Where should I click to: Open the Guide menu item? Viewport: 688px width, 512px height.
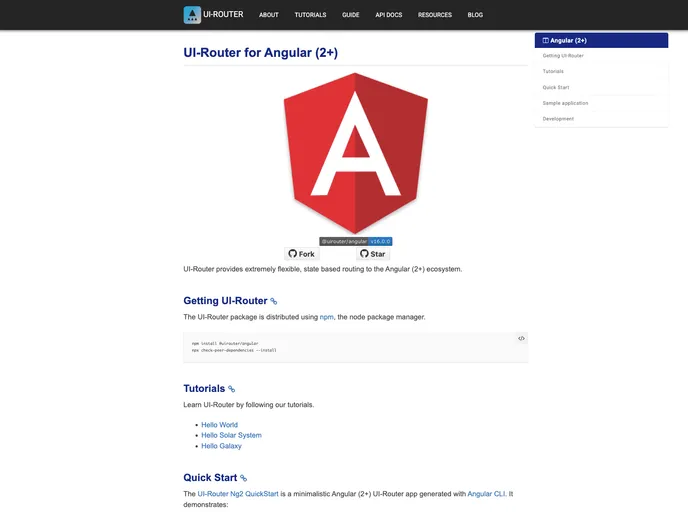click(351, 15)
